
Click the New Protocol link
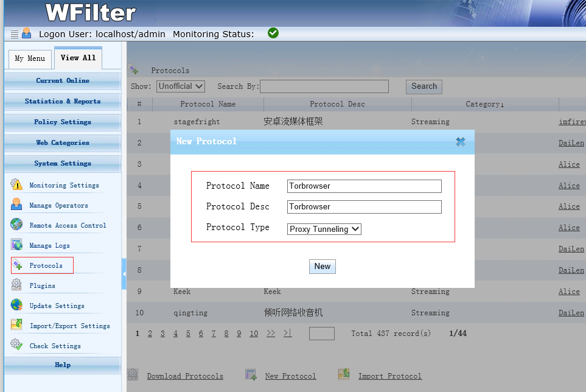click(x=290, y=376)
